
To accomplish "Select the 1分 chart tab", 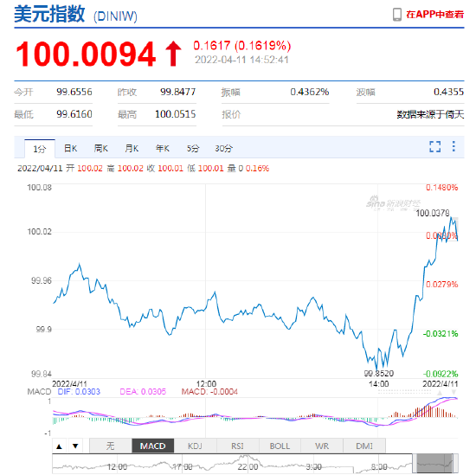I will tap(40, 149).
